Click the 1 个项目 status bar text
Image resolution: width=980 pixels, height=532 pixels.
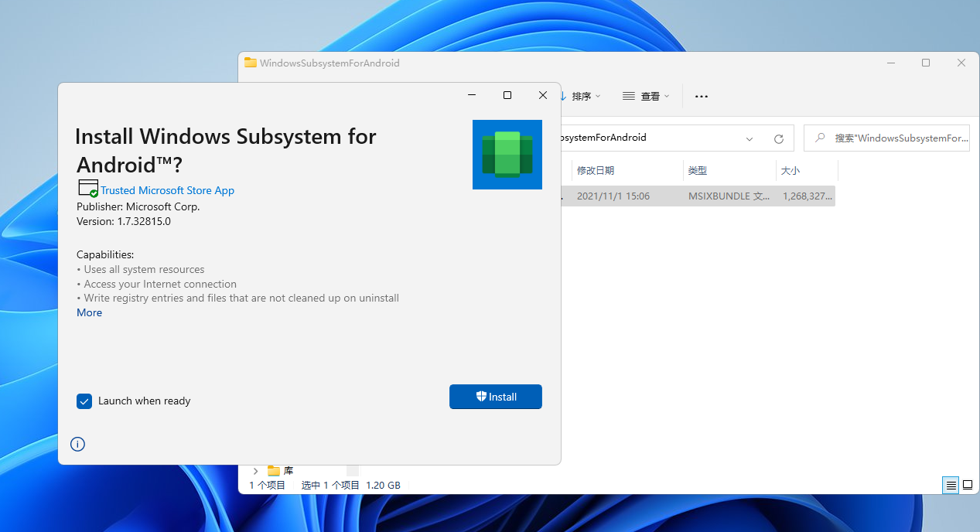(x=267, y=486)
